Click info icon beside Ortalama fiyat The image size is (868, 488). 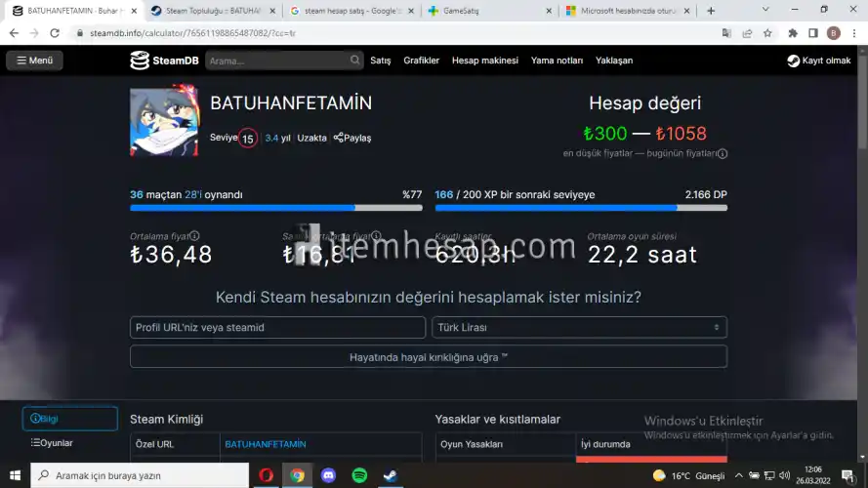194,236
